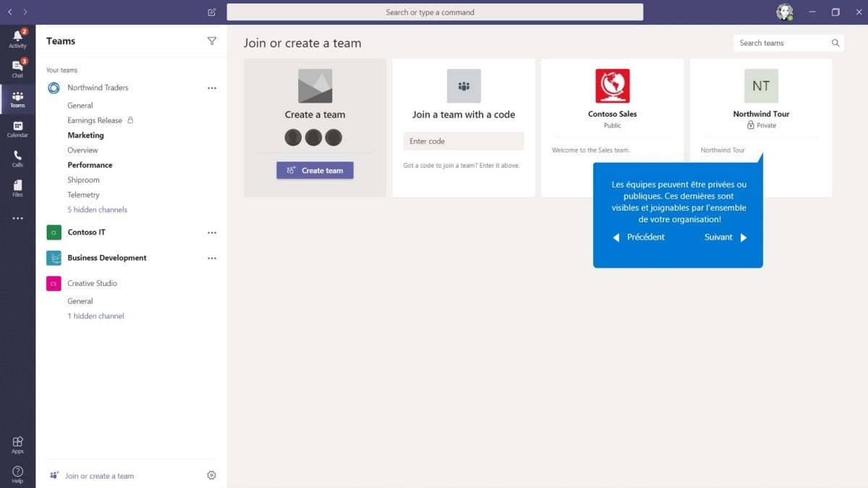The image size is (868, 488).
Task: Open the Apps store icon
Action: pos(17,445)
